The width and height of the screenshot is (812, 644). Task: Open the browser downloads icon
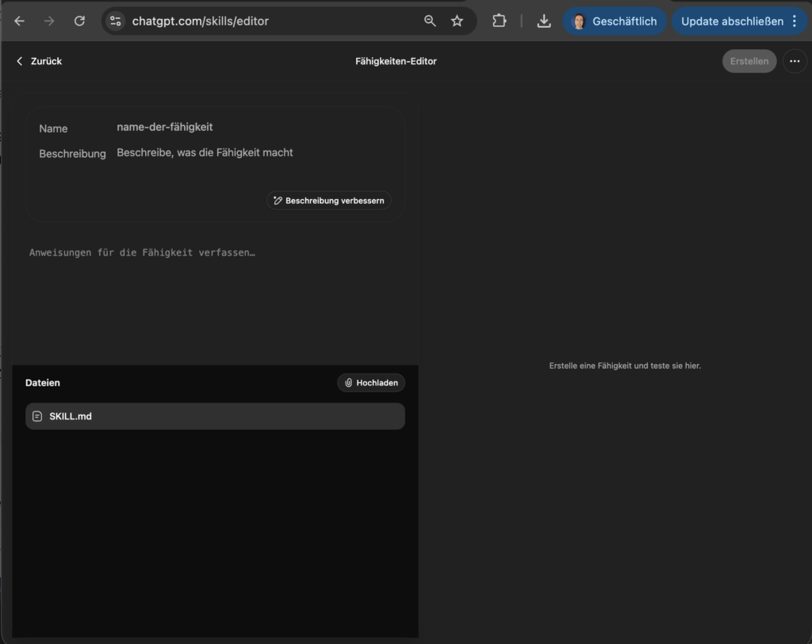click(x=543, y=21)
